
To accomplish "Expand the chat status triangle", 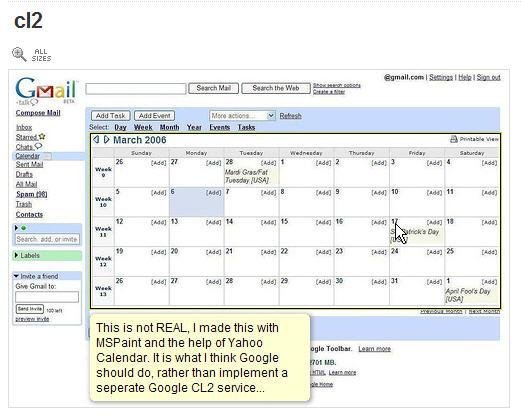I will tap(16, 228).
